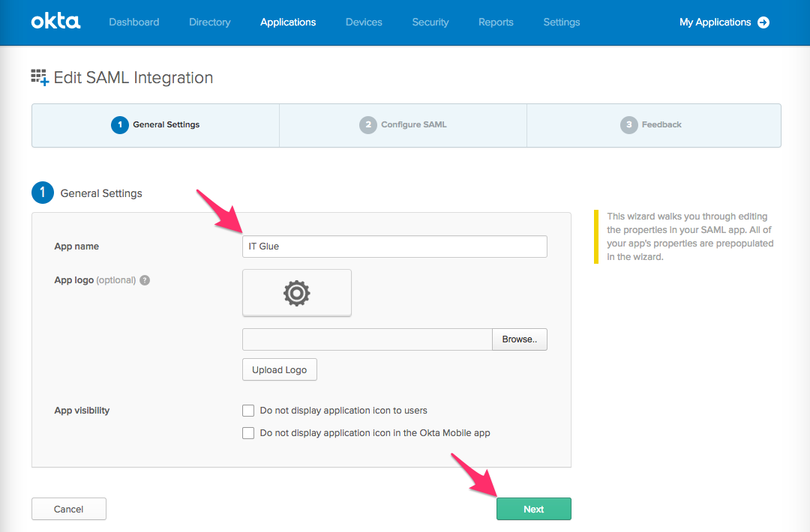Screen dimensions: 810x532
Task: Open the Security menu
Action: tap(430, 22)
